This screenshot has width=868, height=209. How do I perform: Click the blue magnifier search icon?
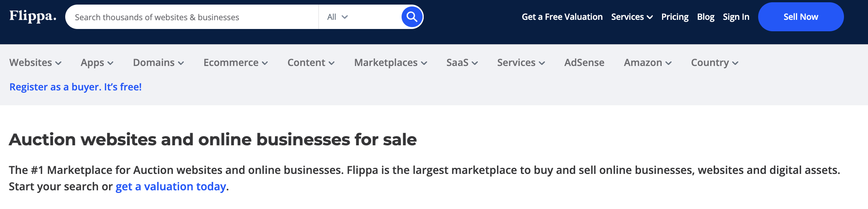click(412, 17)
